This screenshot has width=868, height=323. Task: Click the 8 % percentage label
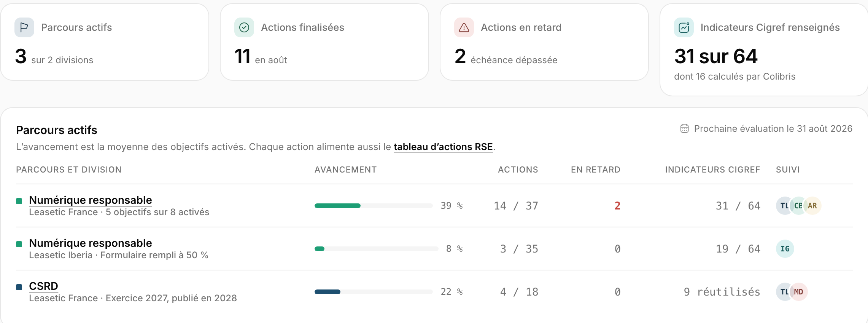(x=455, y=249)
